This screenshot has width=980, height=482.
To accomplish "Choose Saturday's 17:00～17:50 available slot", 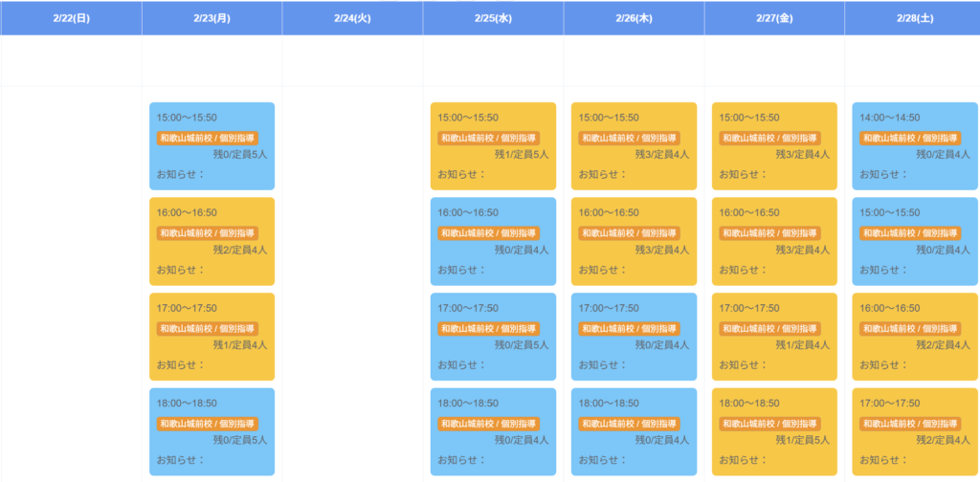I will 915,431.
